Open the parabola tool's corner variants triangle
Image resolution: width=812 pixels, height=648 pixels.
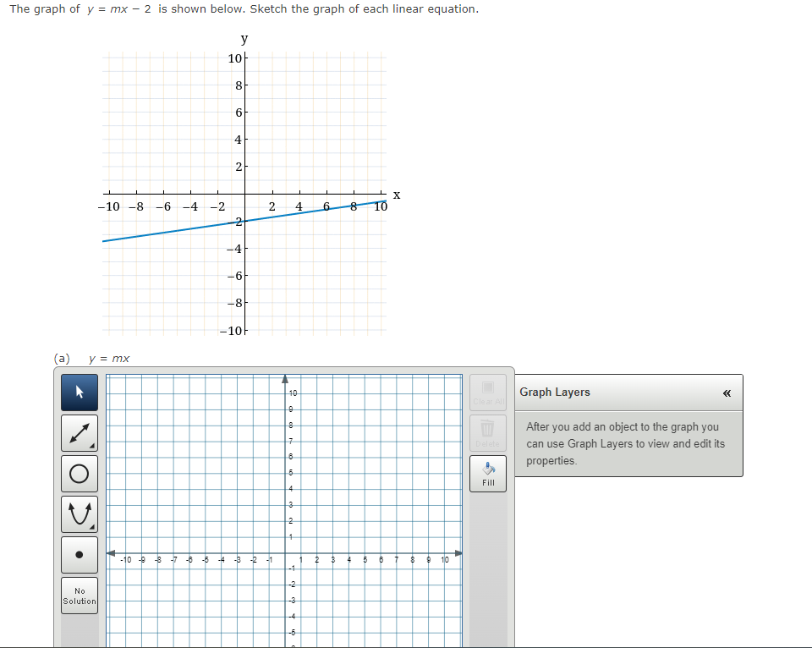coord(91,526)
